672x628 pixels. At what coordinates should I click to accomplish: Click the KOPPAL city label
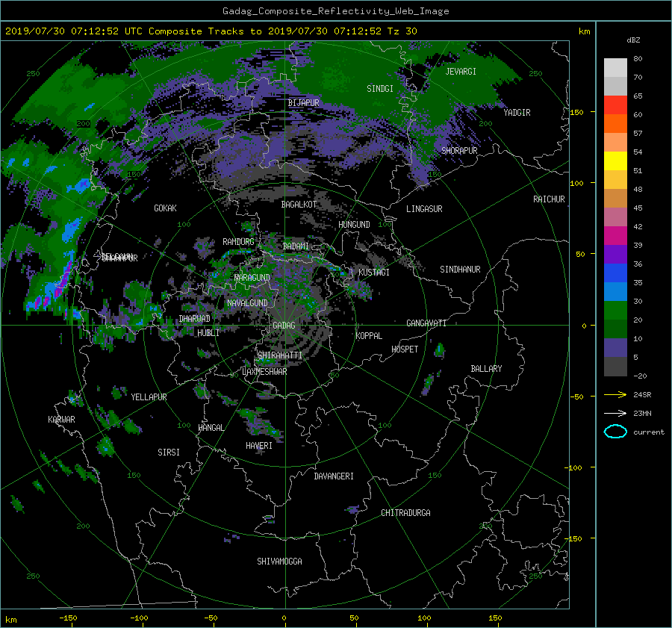coord(369,336)
